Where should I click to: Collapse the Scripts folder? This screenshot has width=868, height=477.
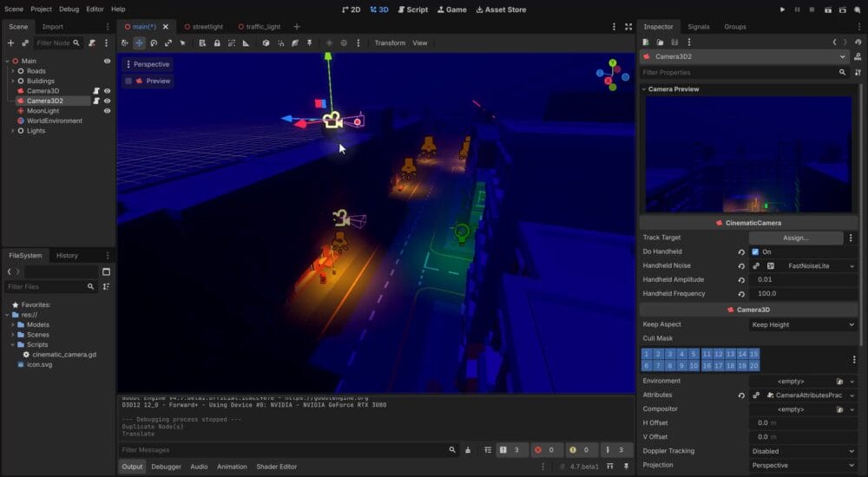(13, 345)
